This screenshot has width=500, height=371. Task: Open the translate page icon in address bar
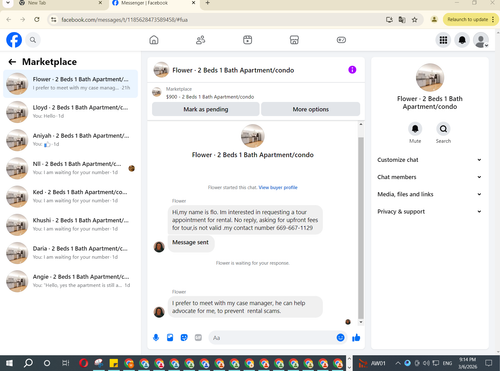click(402, 20)
